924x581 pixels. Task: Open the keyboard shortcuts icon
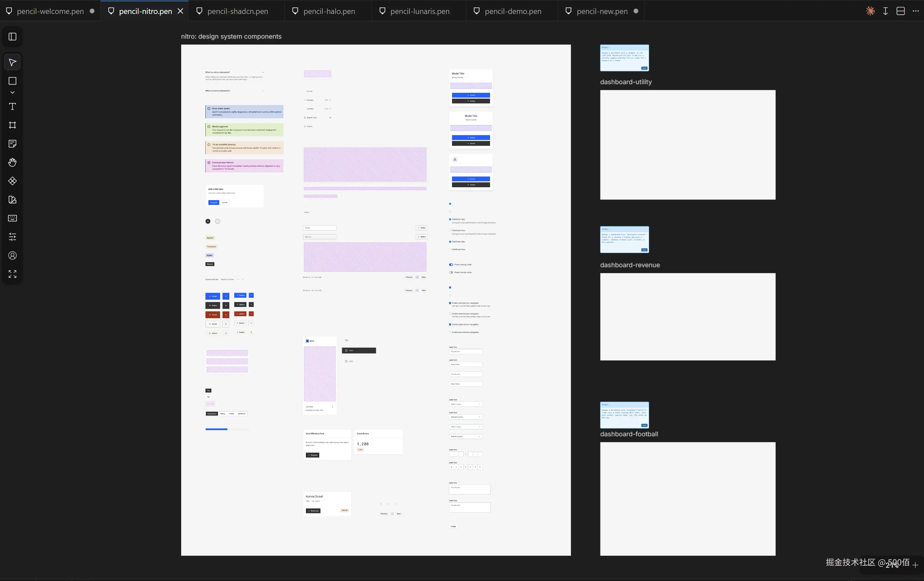12,218
